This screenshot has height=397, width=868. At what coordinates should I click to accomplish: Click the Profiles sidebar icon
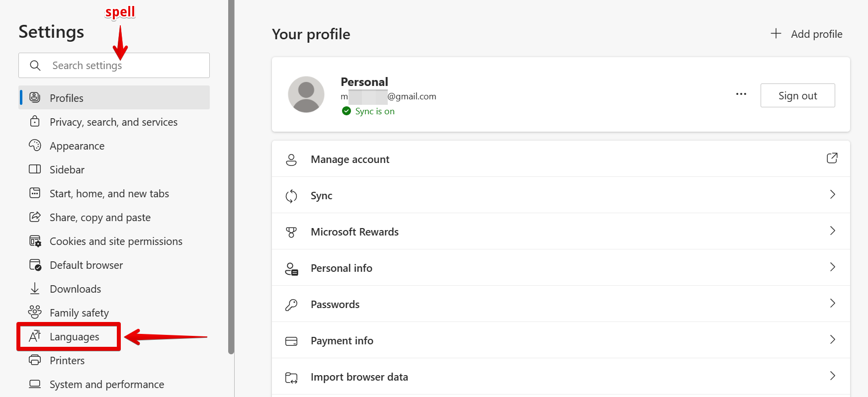[35, 97]
